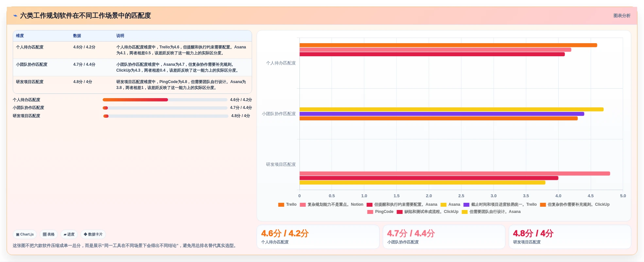Toggle the Trello legend entry

tap(287, 204)
